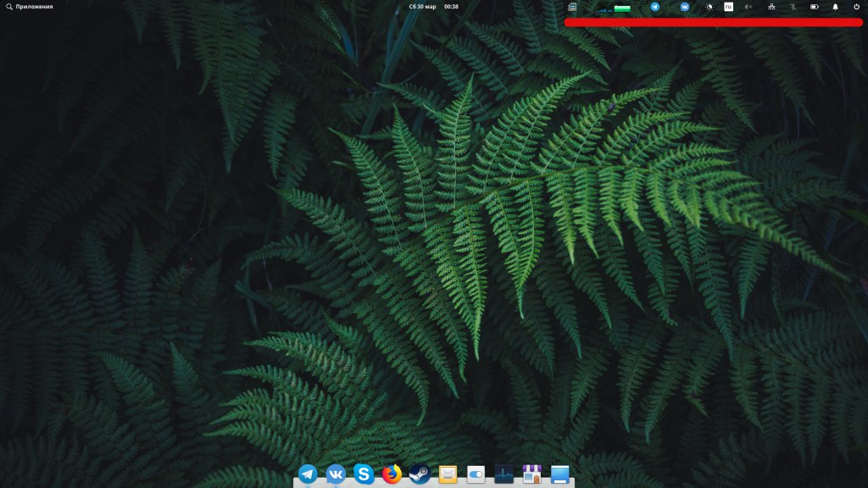Open the battery power indicator

815,7
